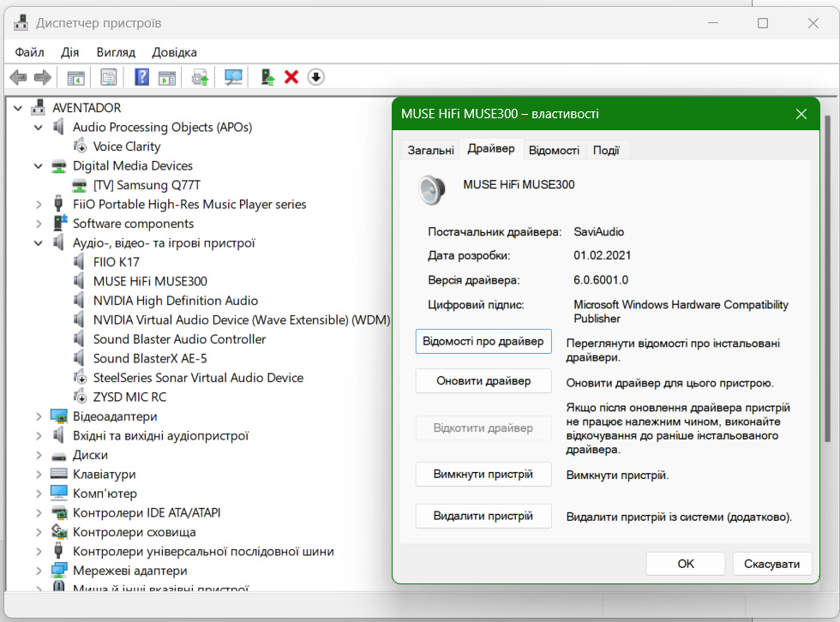
Task: Expand the Відеоадаптери category
Action: tap(39, 416)
